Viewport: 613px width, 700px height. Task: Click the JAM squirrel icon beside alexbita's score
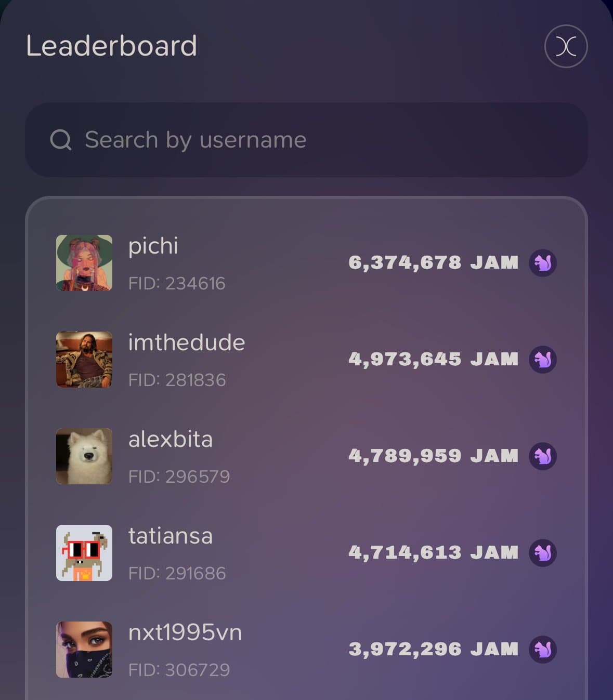tap(543, 456)
